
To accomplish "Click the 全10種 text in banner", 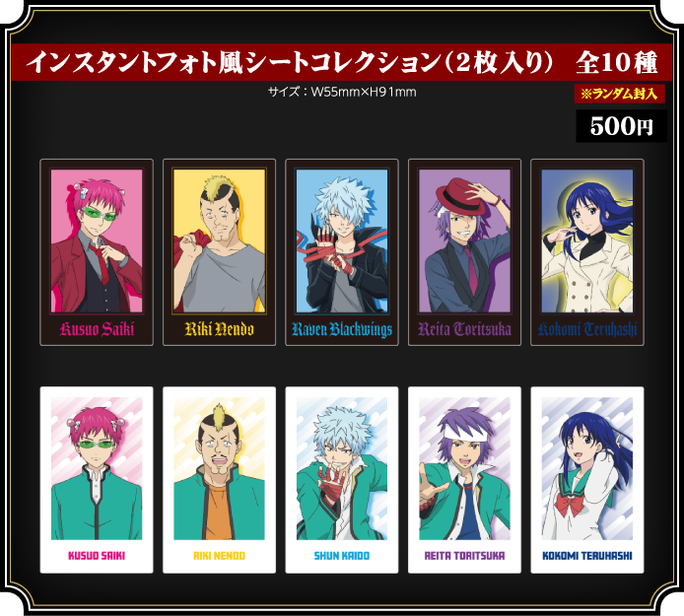I will (617, 62).
